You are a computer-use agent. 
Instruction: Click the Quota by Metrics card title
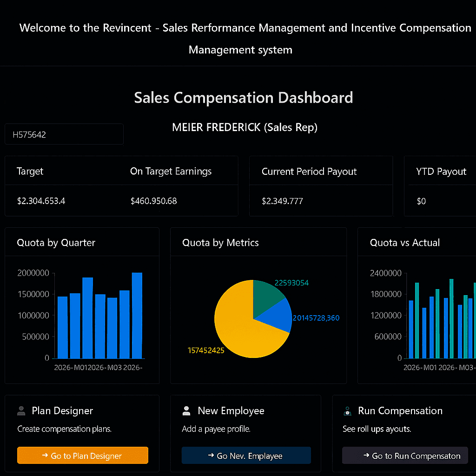[x=220, y=243]
